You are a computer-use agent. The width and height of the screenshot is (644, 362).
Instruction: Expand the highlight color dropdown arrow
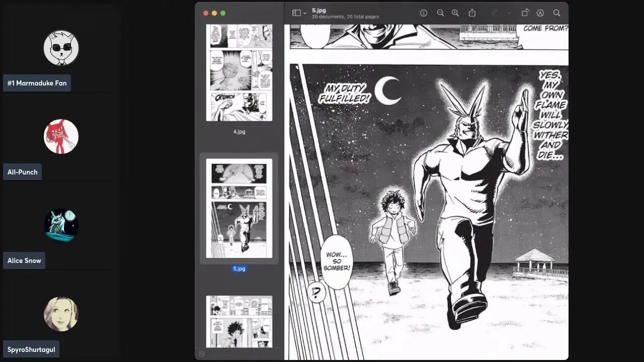pyautogui.click(x=509, y=14)
